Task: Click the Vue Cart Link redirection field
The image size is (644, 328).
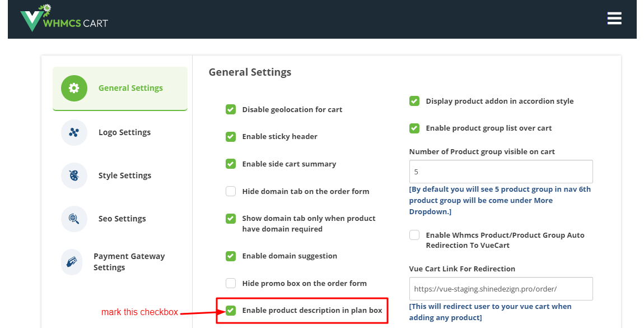Action: [x=501, y=289]
